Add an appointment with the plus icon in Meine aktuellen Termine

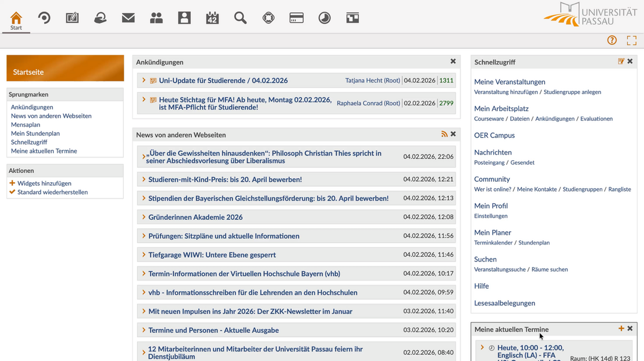pos(621,329)
